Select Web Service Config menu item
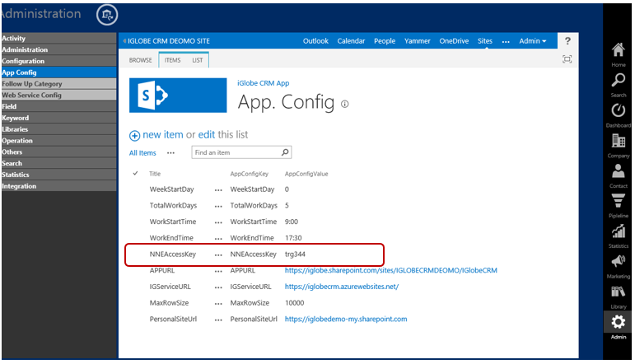Viewport: 635px width, 364px height. pos(58,95)
